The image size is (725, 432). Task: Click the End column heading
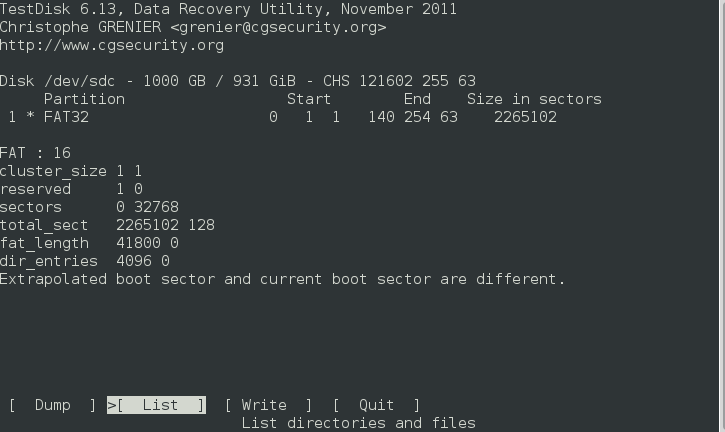[x=417, y=99]
